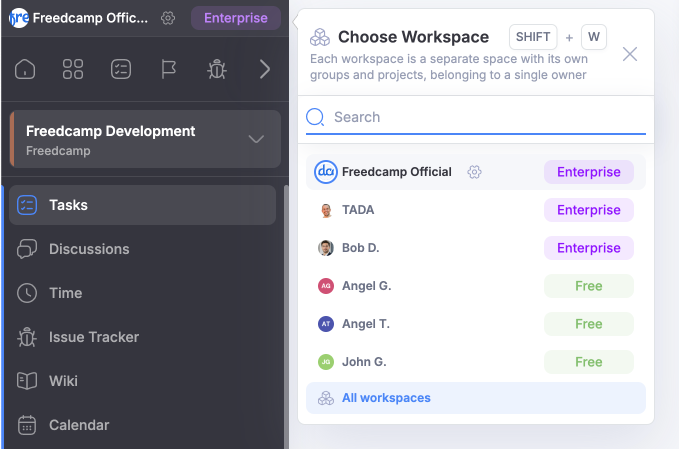Screen dimensions: 679x449
Task: Click the Tasks checklist icon in sidebar
Action: [27, 205]
